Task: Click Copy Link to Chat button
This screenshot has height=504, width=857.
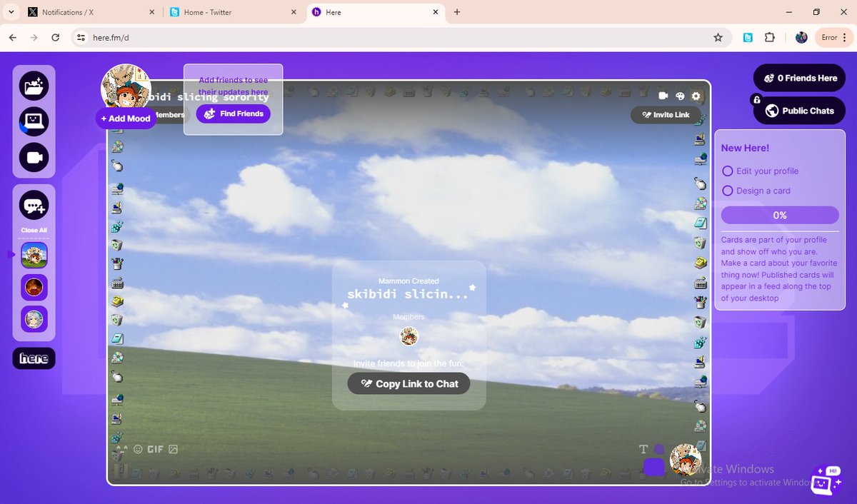Action: coord(409,383)
